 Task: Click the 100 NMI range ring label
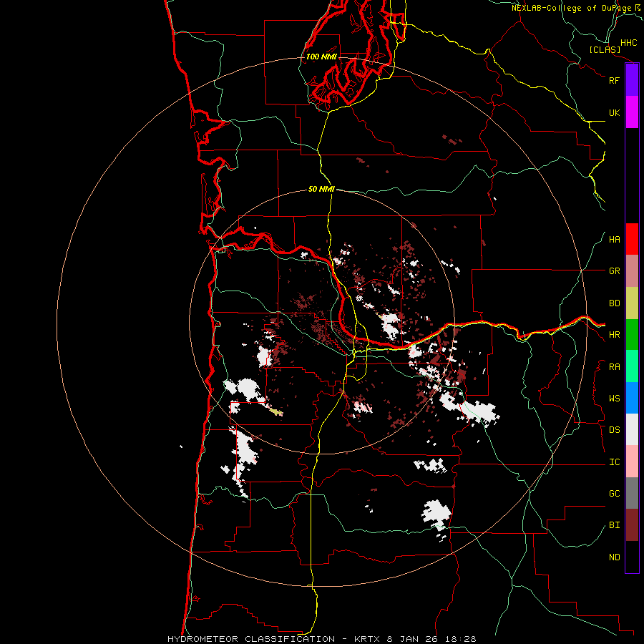[x=321, y=57]
